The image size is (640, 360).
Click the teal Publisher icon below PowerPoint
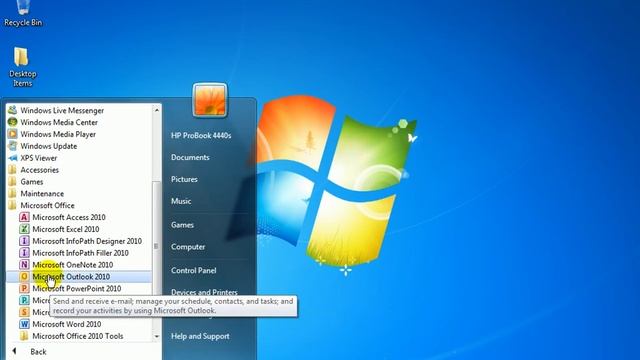pyautogui.click(x=24, y=300)
